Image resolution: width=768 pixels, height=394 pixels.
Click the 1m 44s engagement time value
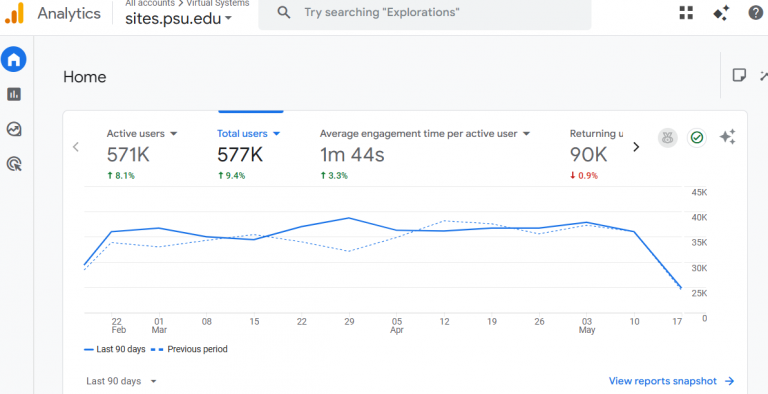pyautogui.click(x=352, y=155)
